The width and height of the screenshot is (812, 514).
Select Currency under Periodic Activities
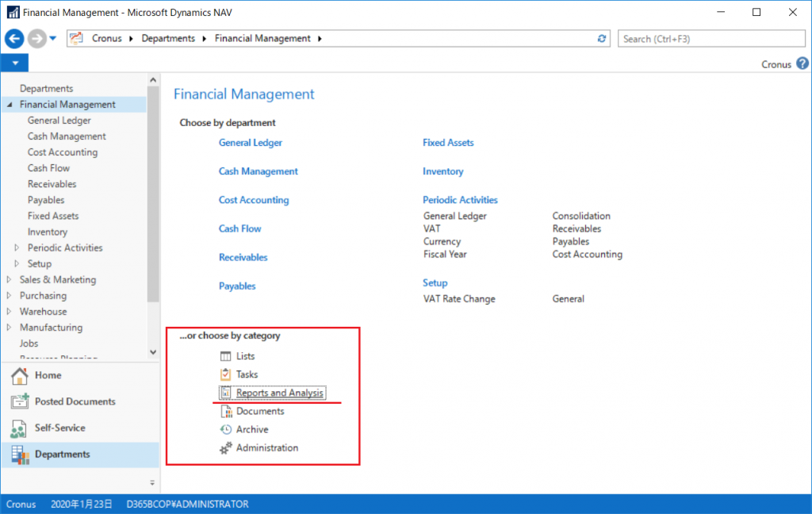click(442, 241)
